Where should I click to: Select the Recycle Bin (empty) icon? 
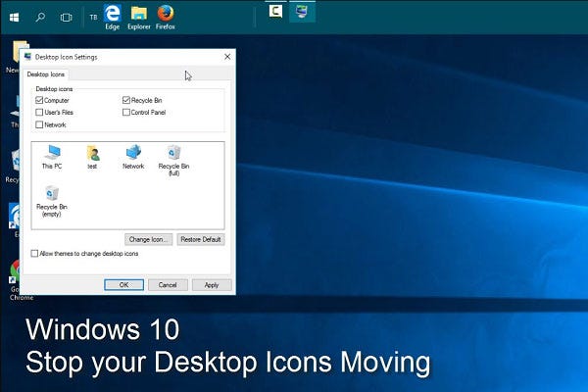pyautogui.click(x=52, y=202)
